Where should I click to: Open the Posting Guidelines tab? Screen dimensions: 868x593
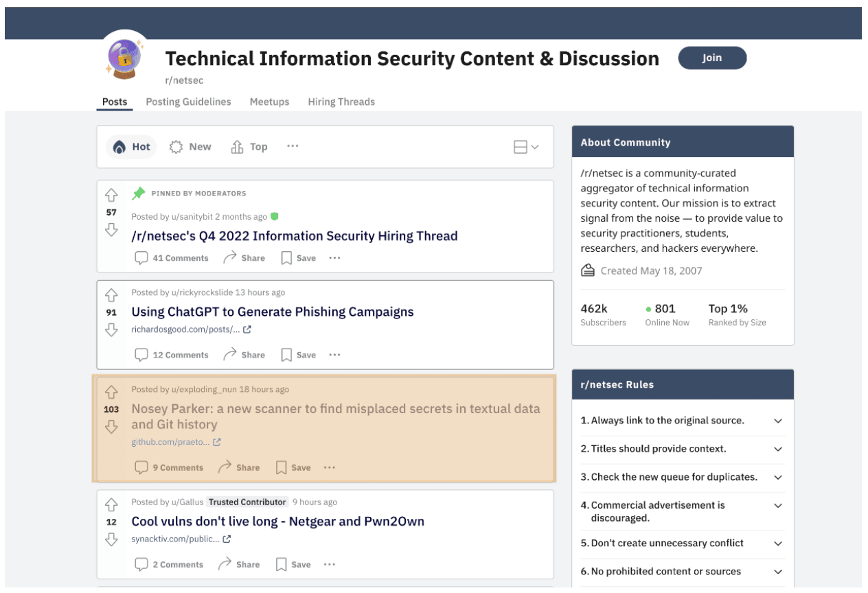(x=188, y=102)
